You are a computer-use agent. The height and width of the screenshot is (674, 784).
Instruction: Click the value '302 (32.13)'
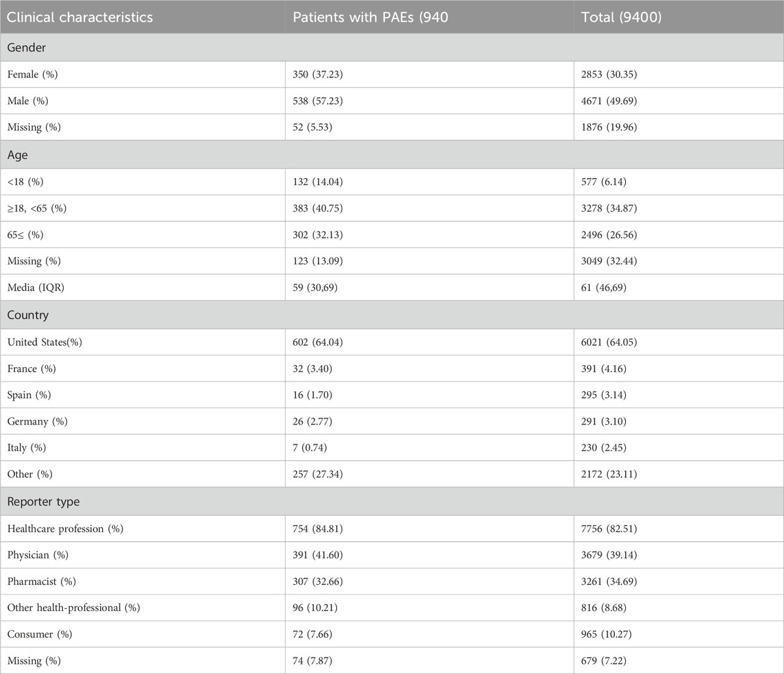pos(318,235)
